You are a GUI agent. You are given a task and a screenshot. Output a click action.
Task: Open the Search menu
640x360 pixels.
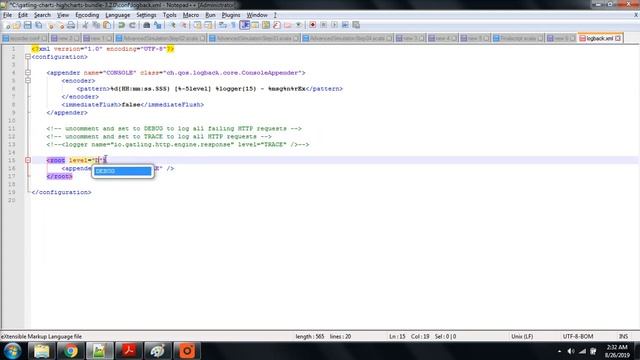tap(42, 15)
